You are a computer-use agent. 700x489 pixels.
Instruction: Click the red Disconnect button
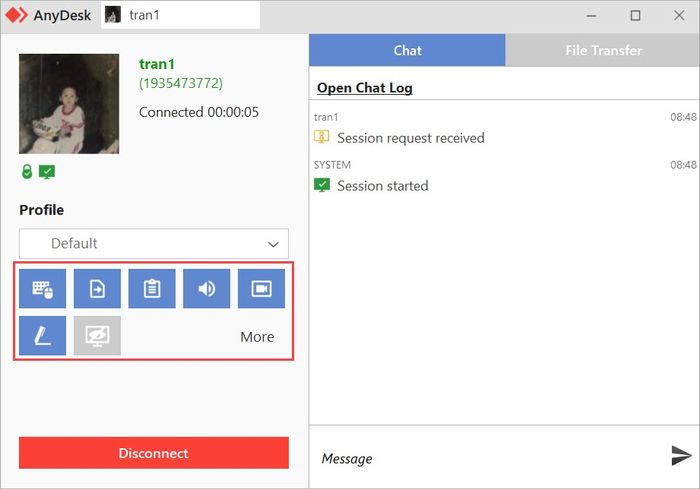click(x=154, y=453)
